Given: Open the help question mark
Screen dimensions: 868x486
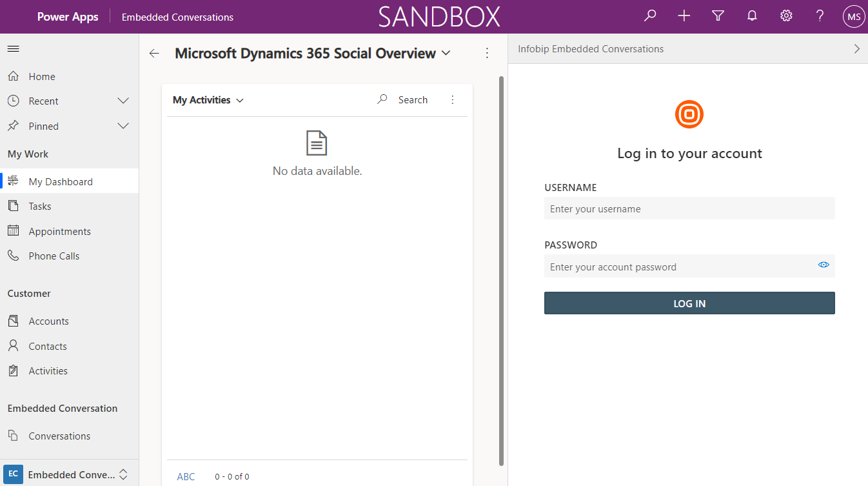Looking at the screenshot, I should pos(820,16).
